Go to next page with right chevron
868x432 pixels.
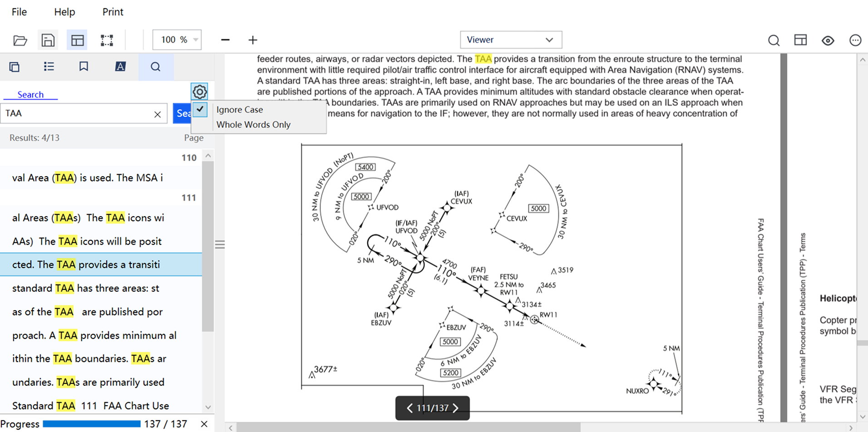[x=456, y=408]
